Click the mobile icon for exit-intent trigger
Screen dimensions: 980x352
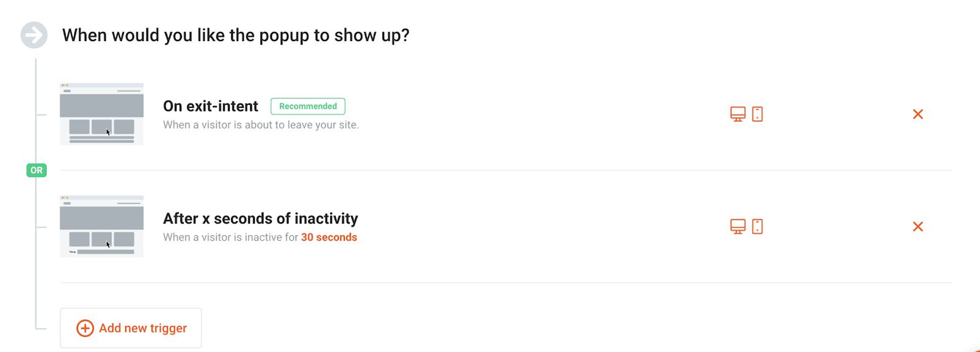(757, 114)
